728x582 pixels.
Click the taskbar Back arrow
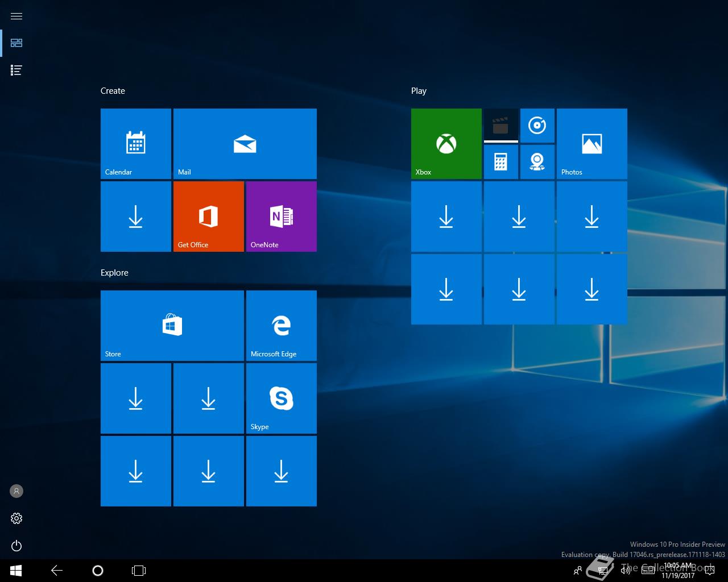tap(57, 571)
